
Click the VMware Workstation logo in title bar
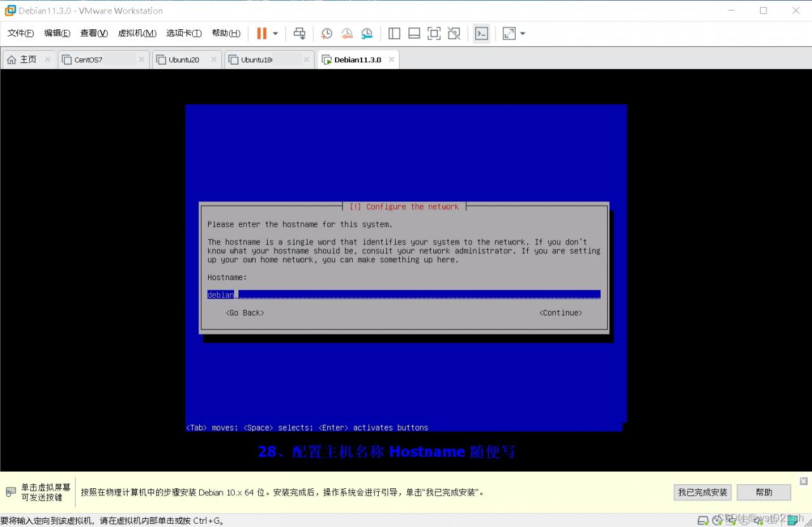(x=10, y=10)
